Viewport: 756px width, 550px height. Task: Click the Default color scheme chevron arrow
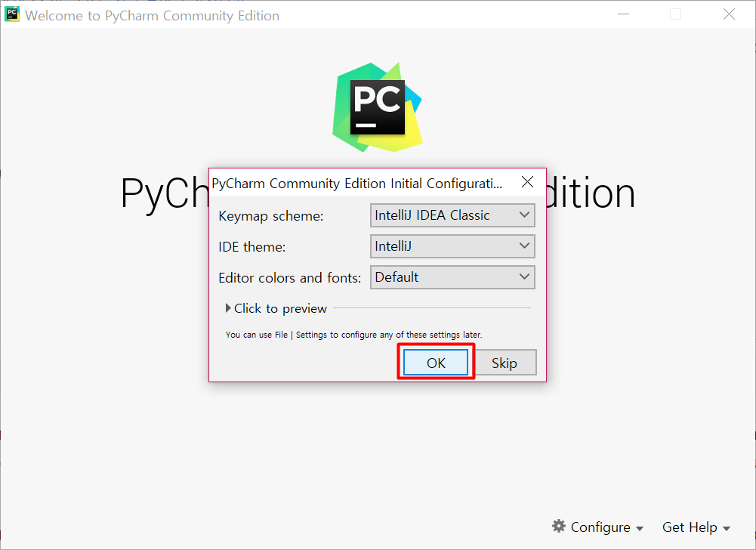pos(525,277)
